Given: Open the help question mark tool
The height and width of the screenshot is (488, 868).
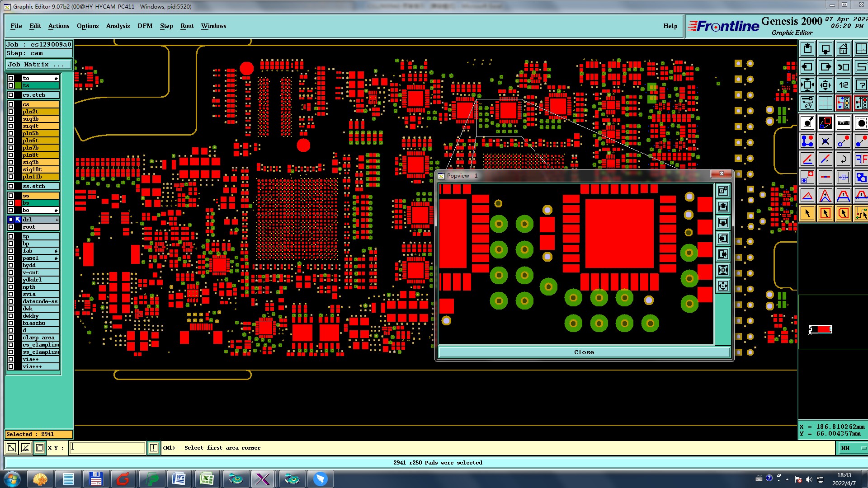Looking at the screenshot, I should (861, 85).
